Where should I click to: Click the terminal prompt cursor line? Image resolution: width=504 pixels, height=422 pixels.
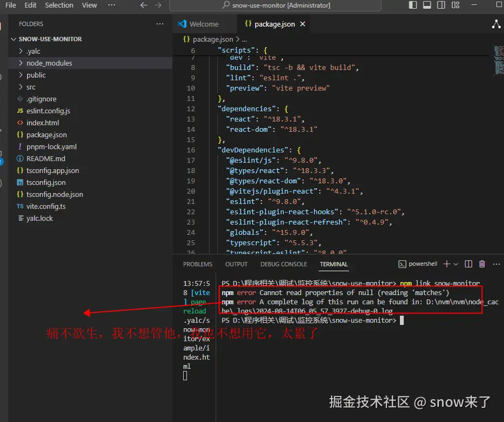click(x=313, y=321)
